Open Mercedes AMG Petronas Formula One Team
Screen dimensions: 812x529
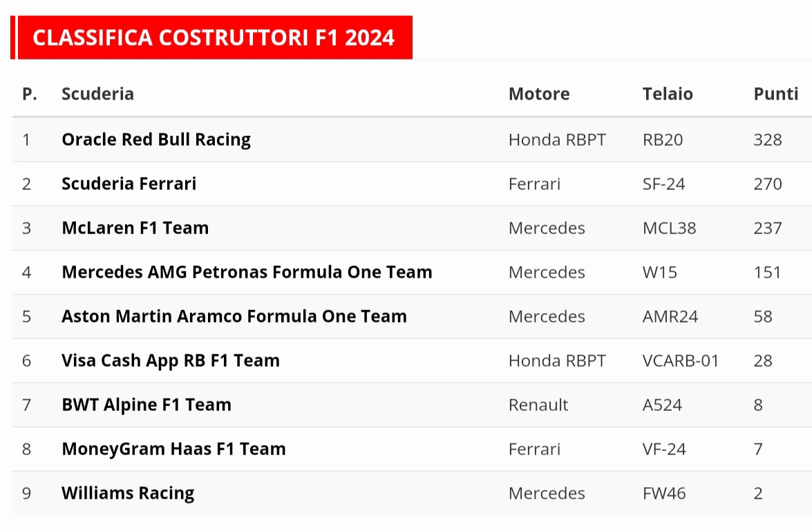(247, 272)
